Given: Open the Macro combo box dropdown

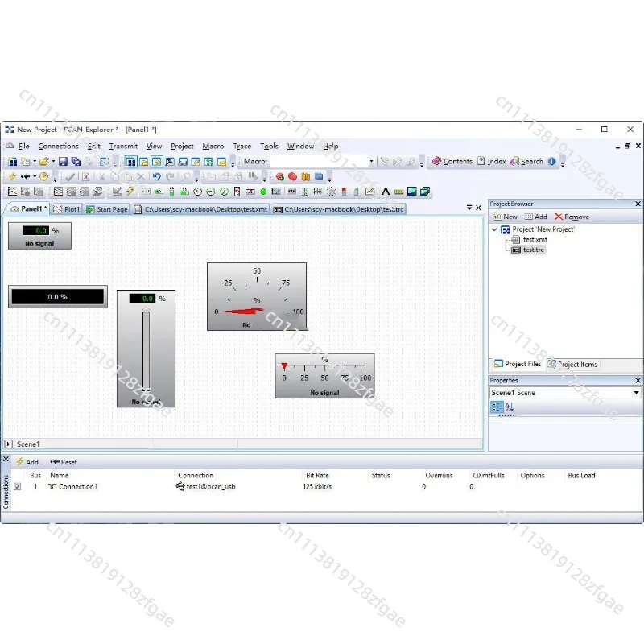Looking at the screenshot, I should [371, 162].
